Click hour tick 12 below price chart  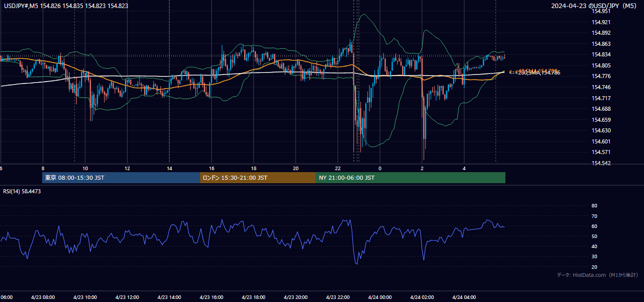click(127, 168)
